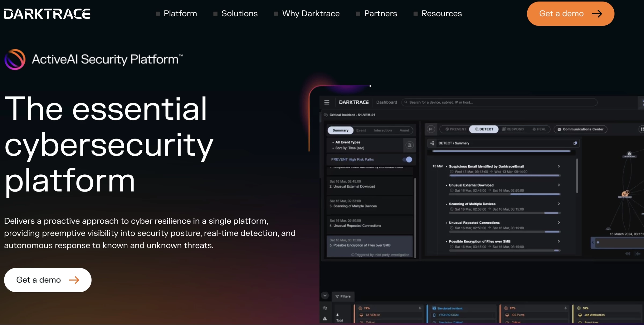This screenshot has height=325, width=644.
Task: Click the ActiveAI Security Platform swirl logo
Action: [15, 59]
